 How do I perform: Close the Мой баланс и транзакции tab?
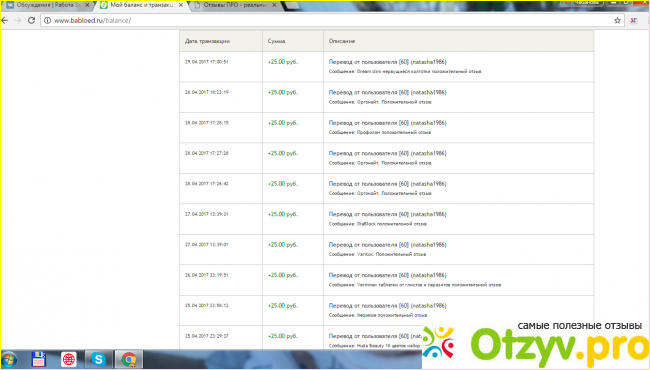(181, 5)
